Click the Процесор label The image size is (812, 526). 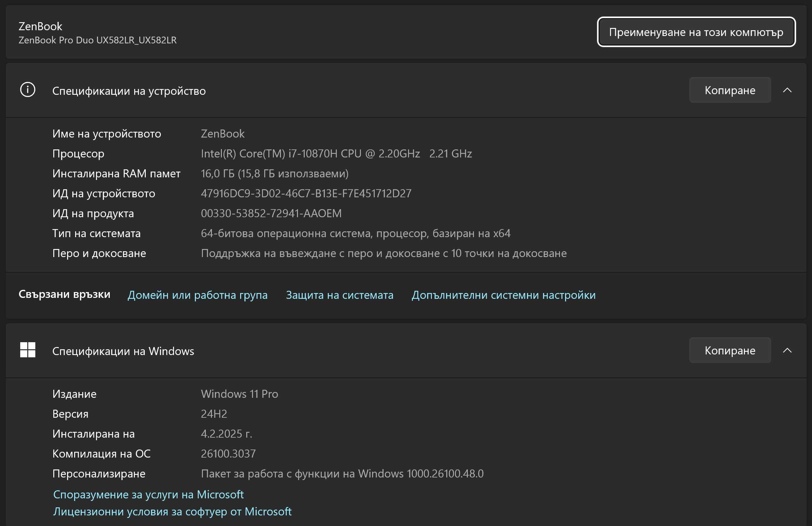click(x=78, y=154)
